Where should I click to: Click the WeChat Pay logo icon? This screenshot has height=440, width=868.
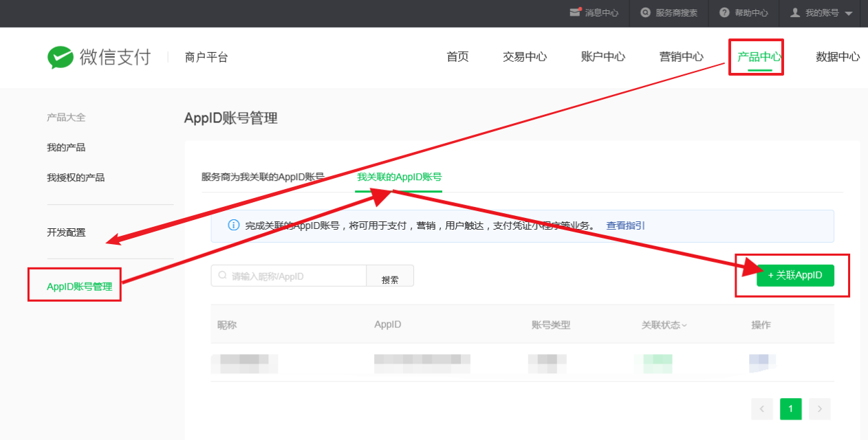(61, 58)
